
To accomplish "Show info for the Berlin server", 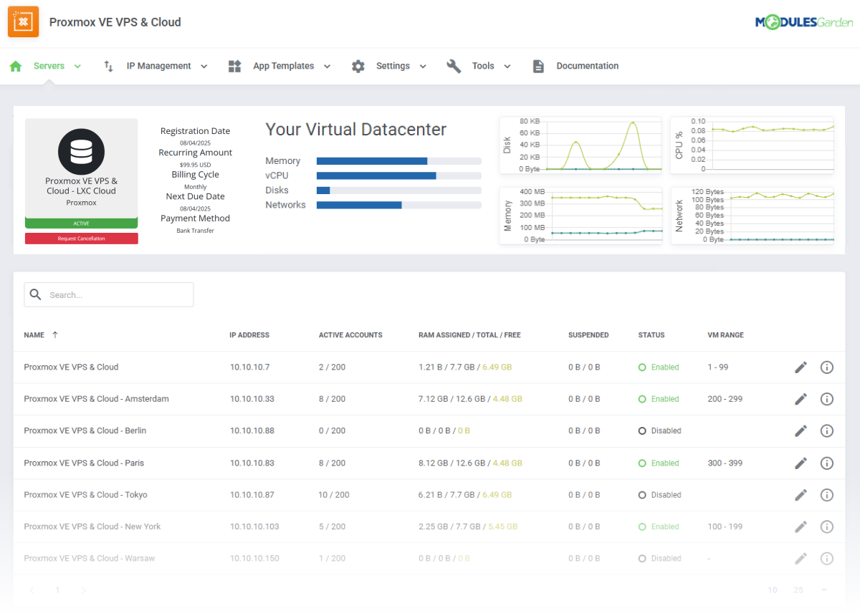I will click(827, 430).
